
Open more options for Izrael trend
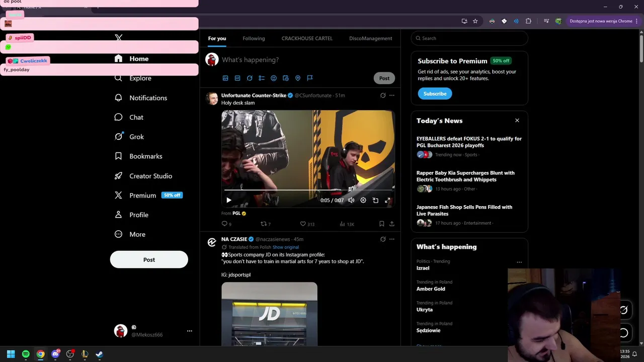(519, 262)
